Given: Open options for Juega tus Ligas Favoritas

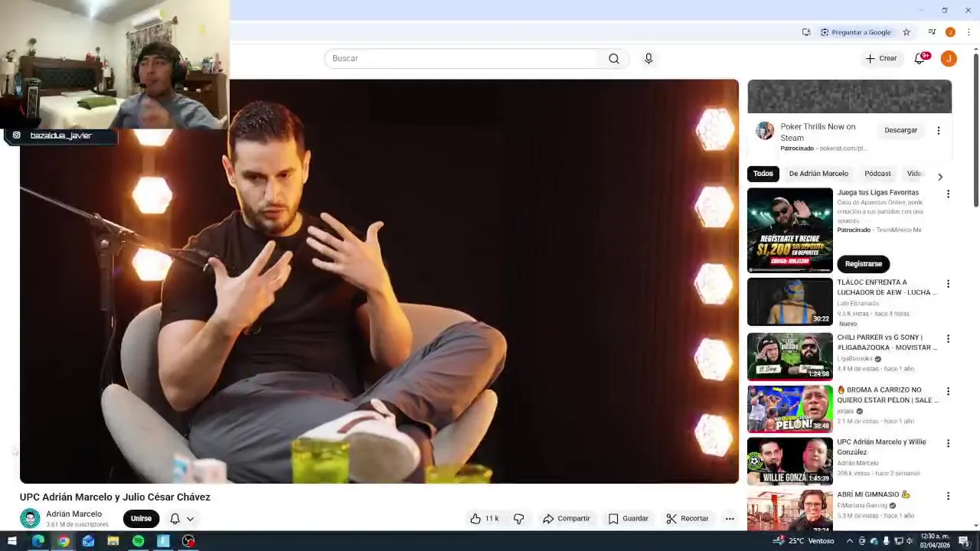Looking at the screenshot, I should 948,194.
